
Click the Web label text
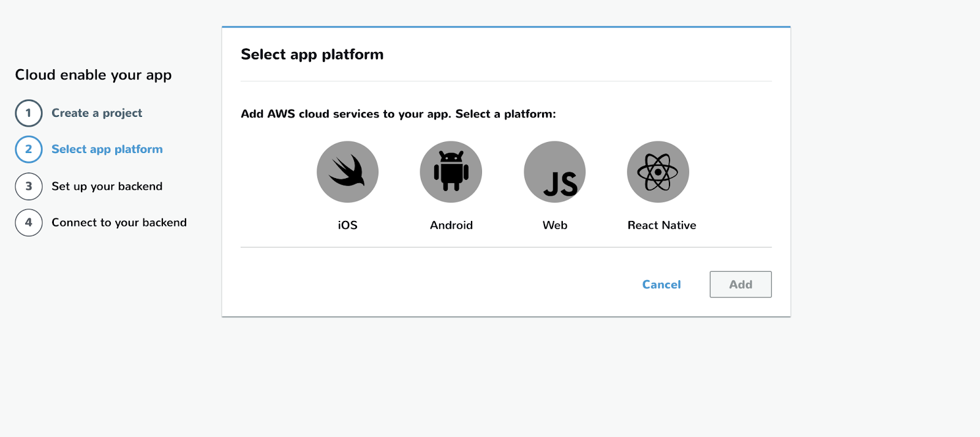[555, 225]
